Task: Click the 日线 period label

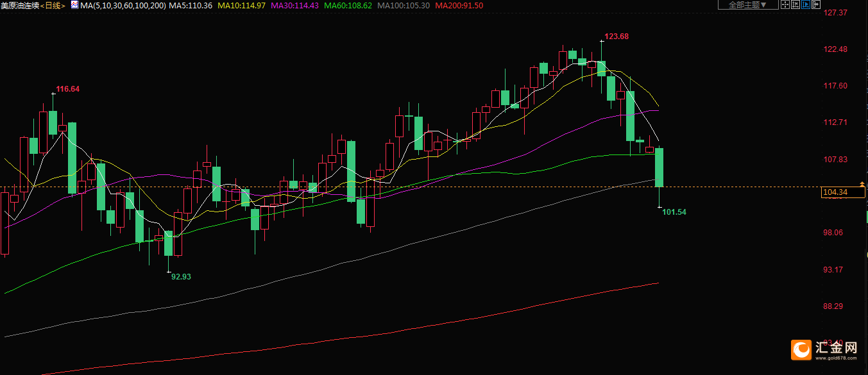Action: 53,5
